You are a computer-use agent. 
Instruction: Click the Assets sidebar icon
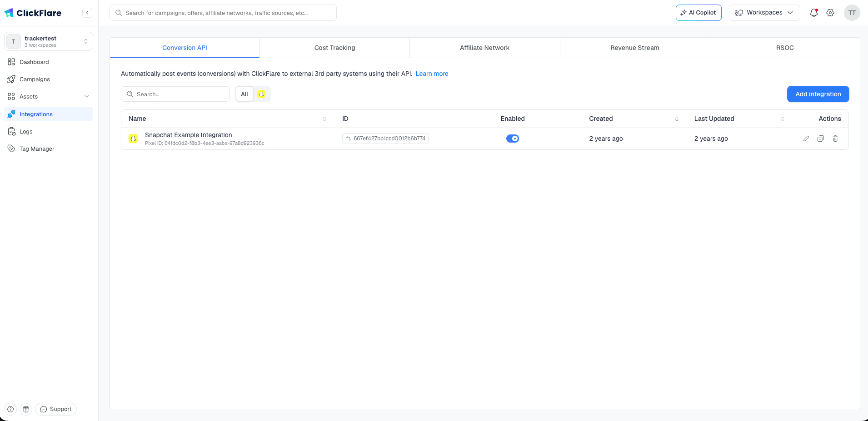(x=11, y=96)
